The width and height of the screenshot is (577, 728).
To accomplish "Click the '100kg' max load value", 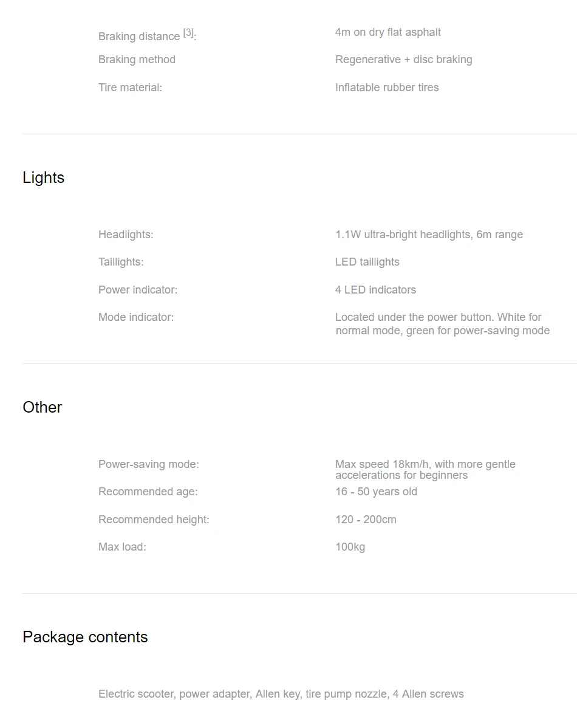I will 350,547.
